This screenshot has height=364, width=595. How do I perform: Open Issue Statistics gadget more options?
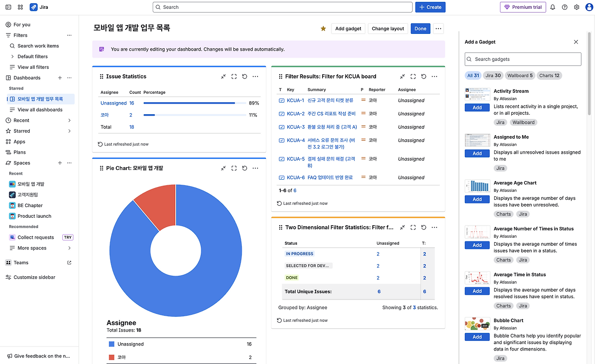coord(255,77)
